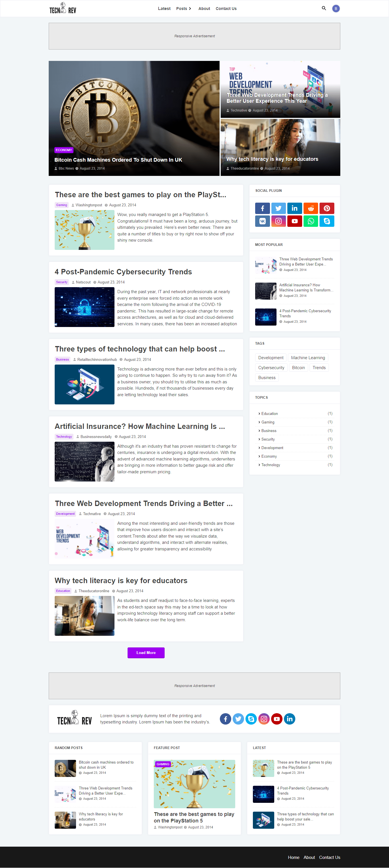Open the header search icon

pos(324,9)
